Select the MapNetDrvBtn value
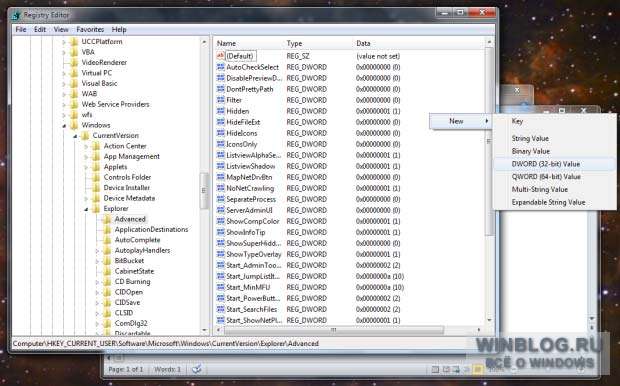620x386 pixels. pos(249,177)
